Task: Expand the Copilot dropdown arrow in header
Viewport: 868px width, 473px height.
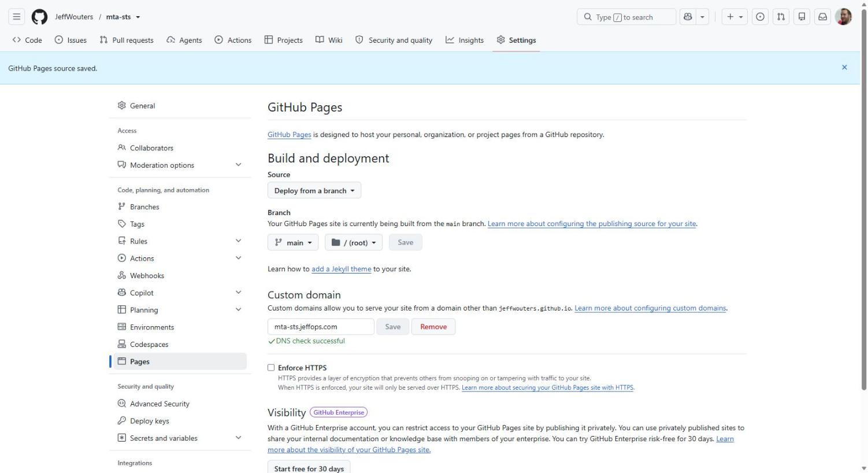Action: coord(702,17)
